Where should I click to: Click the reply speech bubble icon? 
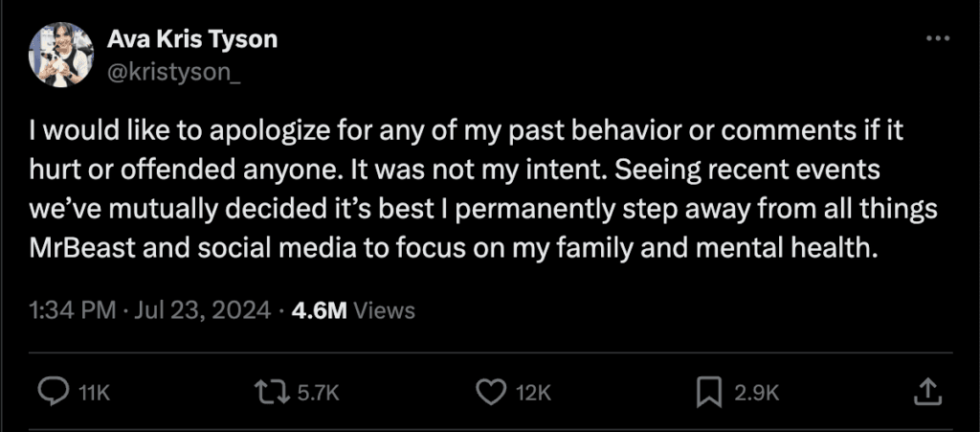pyautogui.click(x=53, y=390)
